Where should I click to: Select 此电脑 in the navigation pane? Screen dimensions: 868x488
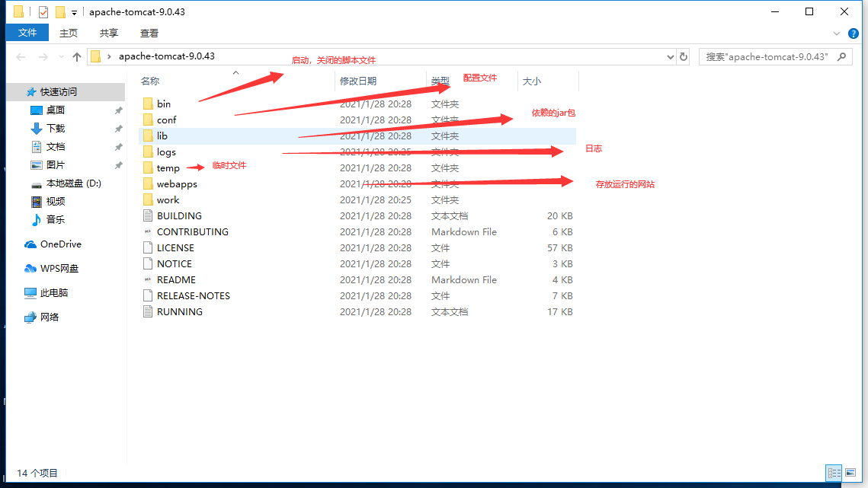click(x=53, y=292)
